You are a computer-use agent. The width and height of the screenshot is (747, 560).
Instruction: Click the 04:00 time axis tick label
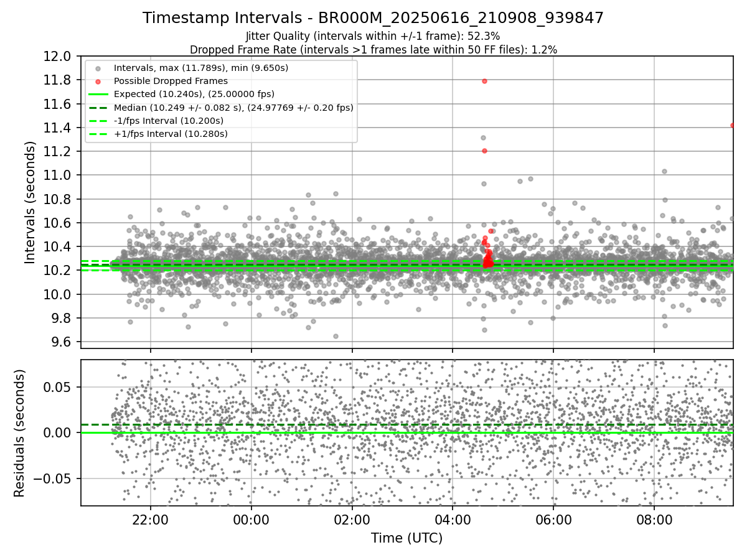point(453,518)
